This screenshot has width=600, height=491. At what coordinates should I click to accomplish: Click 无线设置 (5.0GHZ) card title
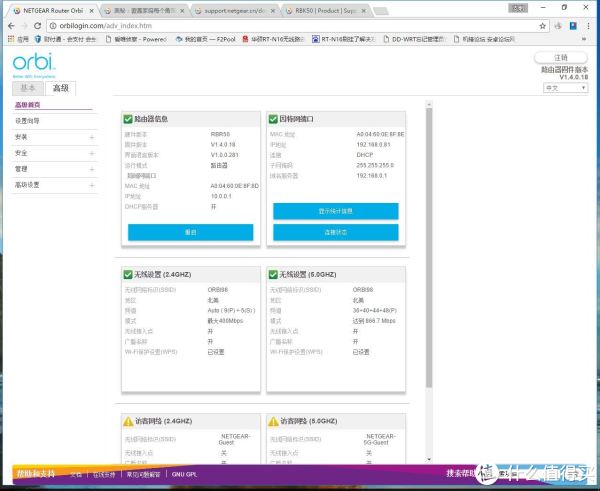tap(308, 274)
